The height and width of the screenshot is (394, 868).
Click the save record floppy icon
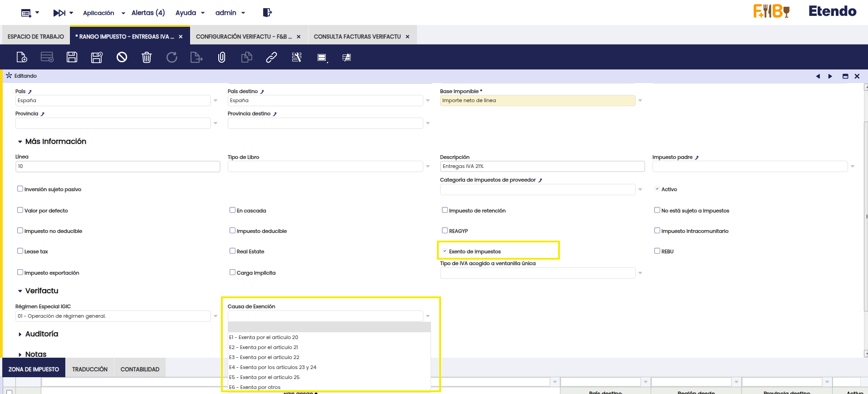coord(72,57)
